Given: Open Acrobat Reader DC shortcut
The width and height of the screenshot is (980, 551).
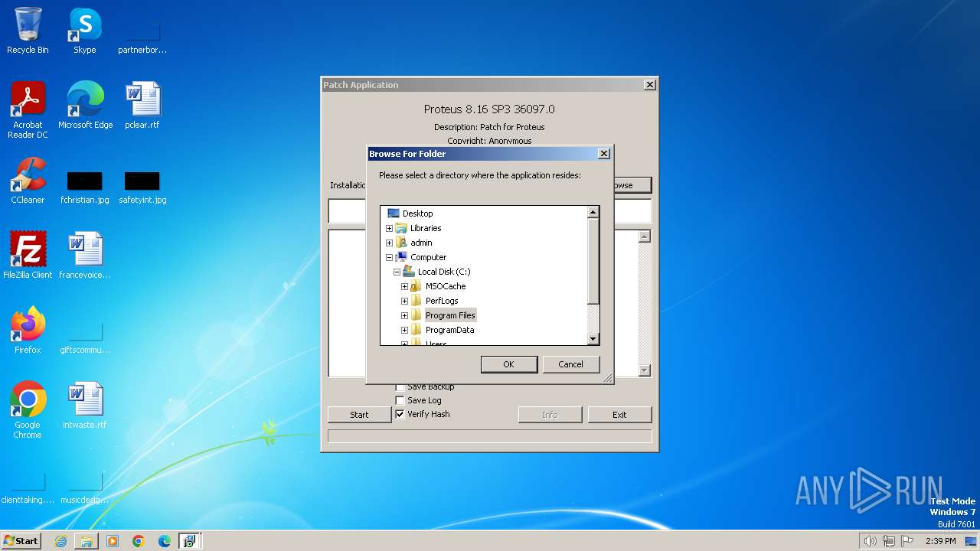Looking at the screenshot, I should click(x=28, y=110).
